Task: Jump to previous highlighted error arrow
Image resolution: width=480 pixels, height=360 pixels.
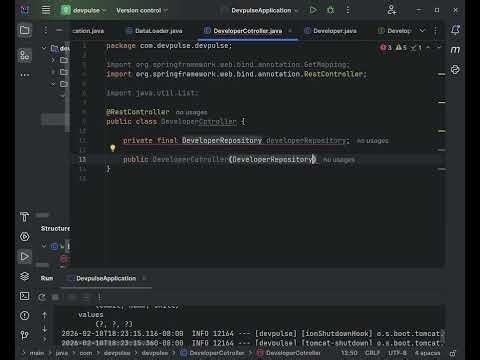Action: (428, 48)
